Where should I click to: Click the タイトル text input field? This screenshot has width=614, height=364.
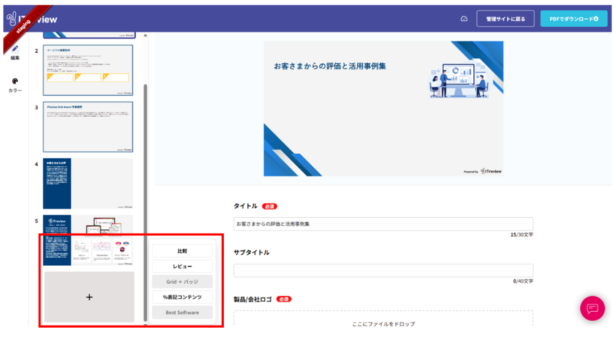point(383,224)
